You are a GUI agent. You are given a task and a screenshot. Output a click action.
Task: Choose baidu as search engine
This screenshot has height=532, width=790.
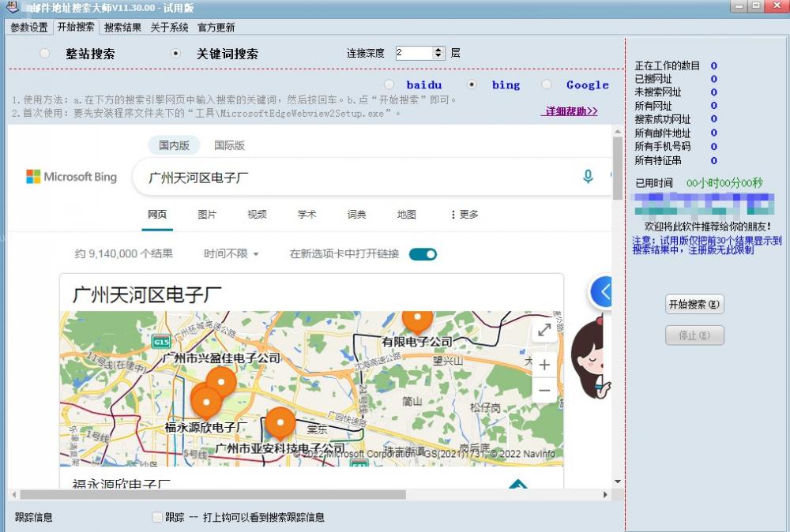(x=389, y=84)
